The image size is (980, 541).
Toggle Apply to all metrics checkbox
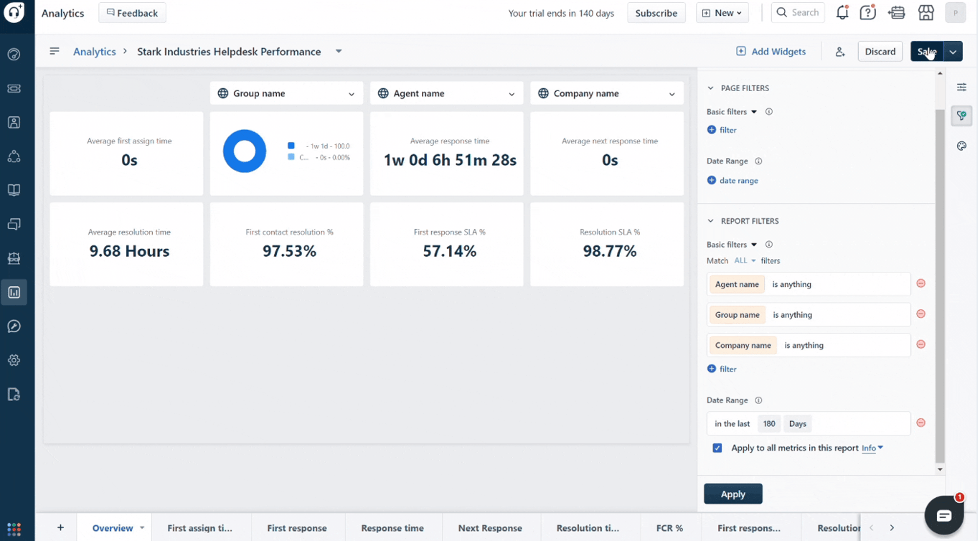point(717,448)
